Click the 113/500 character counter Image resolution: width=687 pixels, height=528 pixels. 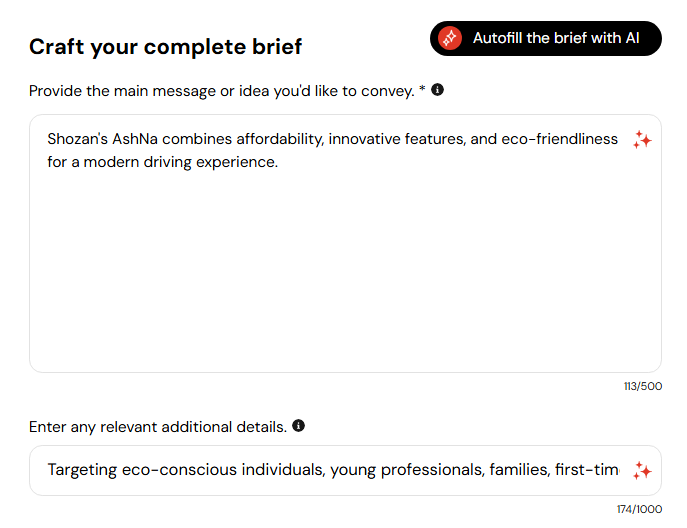640,387
